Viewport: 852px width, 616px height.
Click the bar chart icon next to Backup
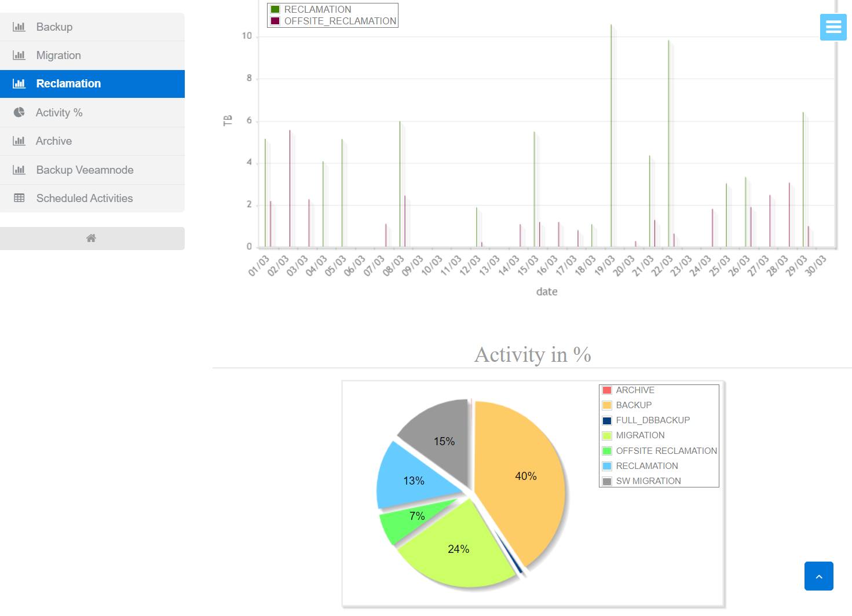(x=19, y=27)
